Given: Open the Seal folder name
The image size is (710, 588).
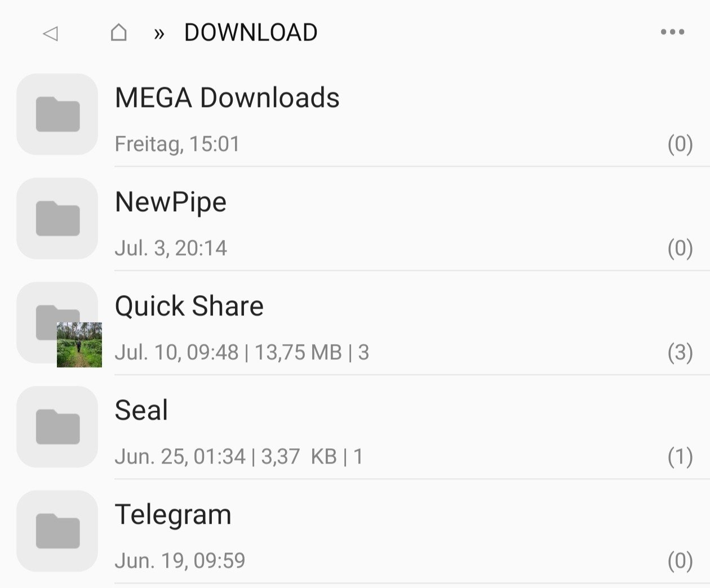Looking at the screenshot, I should point(141,410).
